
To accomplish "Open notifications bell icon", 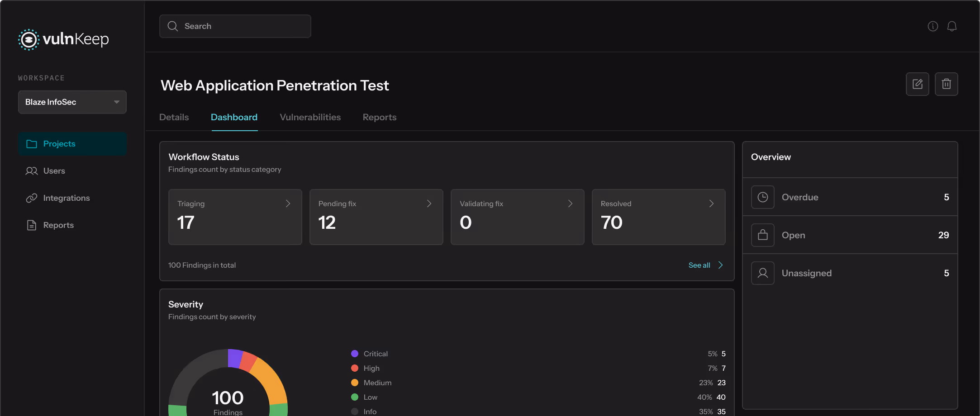I will (952, 26).
